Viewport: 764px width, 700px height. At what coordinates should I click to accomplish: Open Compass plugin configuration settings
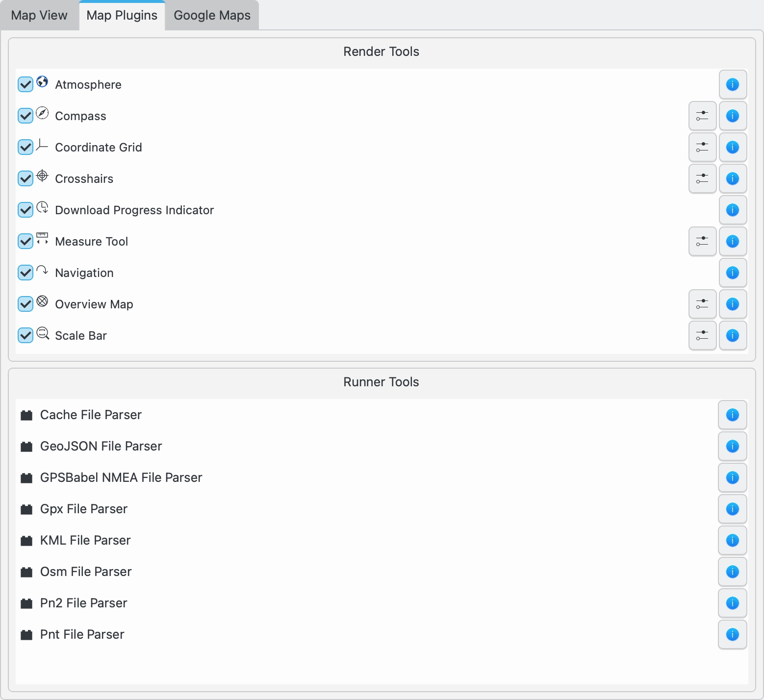tap(702, 116)
